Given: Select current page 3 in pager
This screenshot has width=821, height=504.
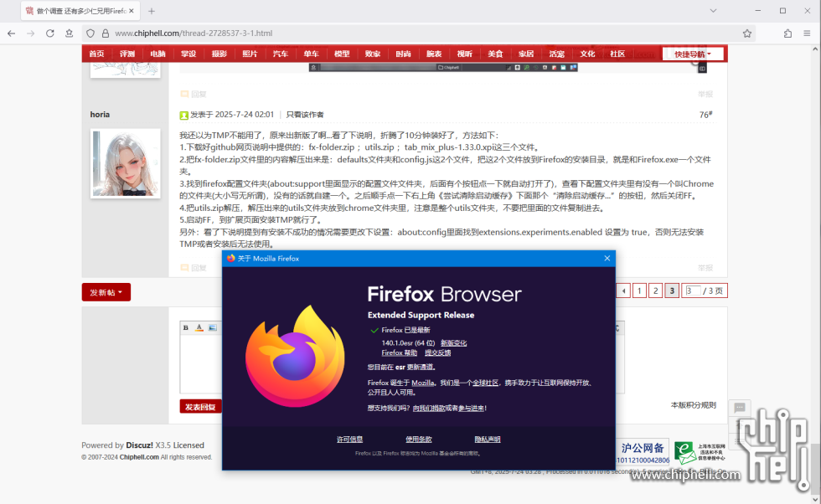Looking at the screenshot, I should [x=672, y=291].
